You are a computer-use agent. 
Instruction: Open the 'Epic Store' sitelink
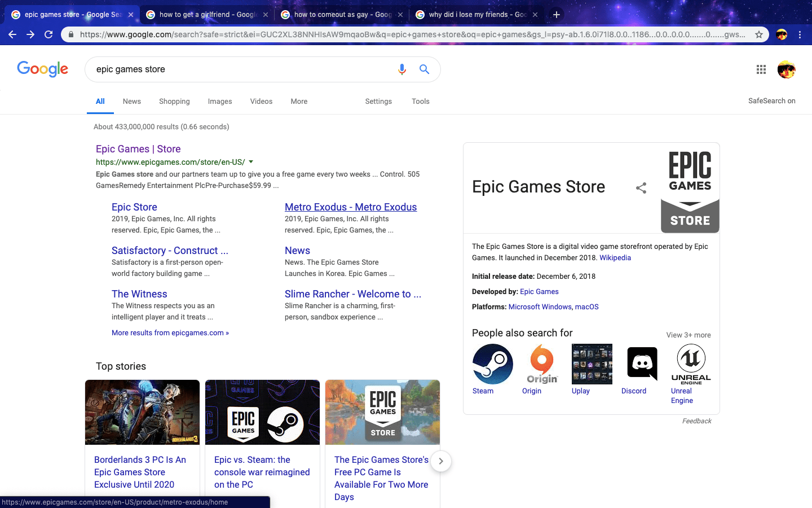[x=134, y=207]
